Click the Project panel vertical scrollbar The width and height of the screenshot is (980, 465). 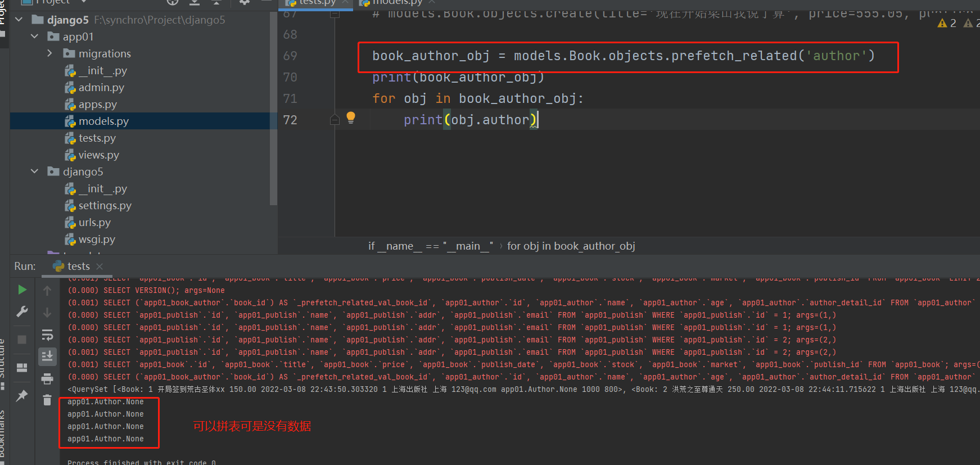click(273, 108)
